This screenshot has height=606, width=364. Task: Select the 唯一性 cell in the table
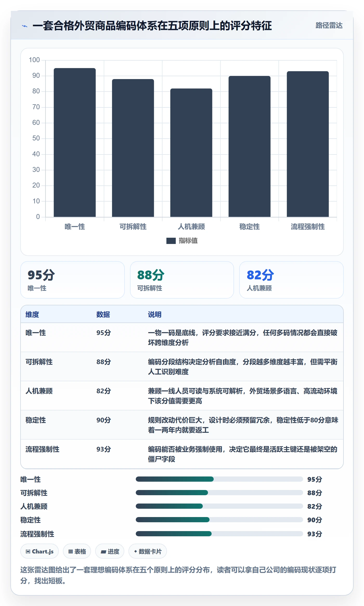tap(36, 333)
